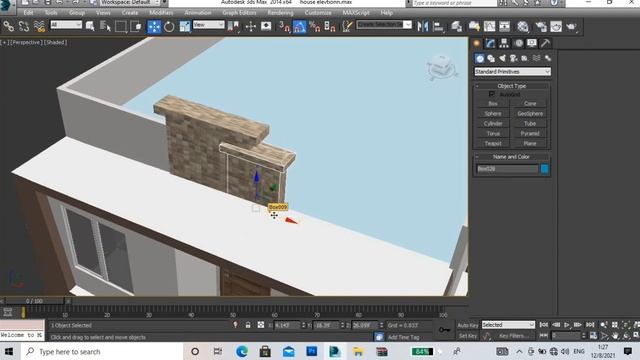Toggle Spinner Snap
640x360 pixels.
pos(329,27)
